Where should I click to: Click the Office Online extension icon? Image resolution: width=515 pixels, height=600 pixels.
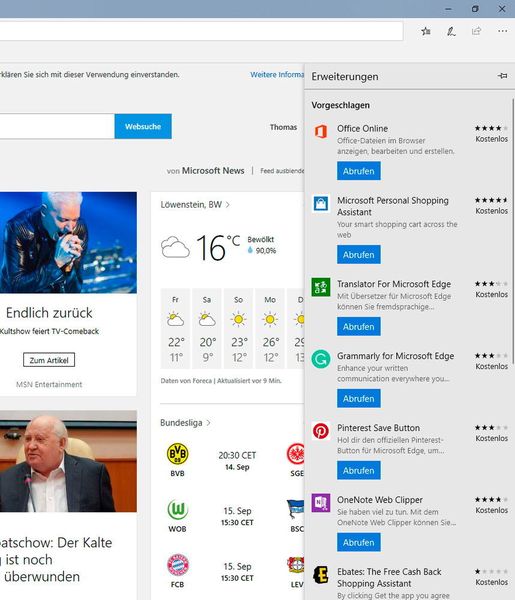tap(321, 132)
